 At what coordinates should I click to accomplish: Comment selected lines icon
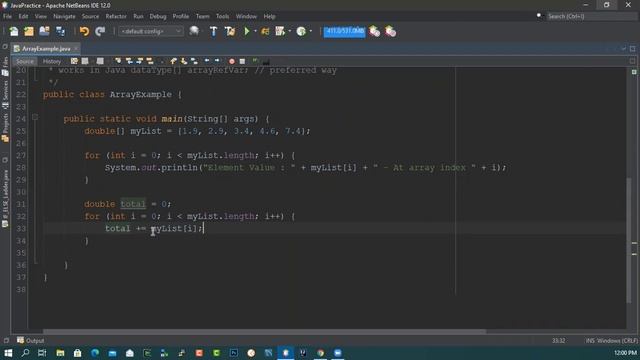click(256, 61)
